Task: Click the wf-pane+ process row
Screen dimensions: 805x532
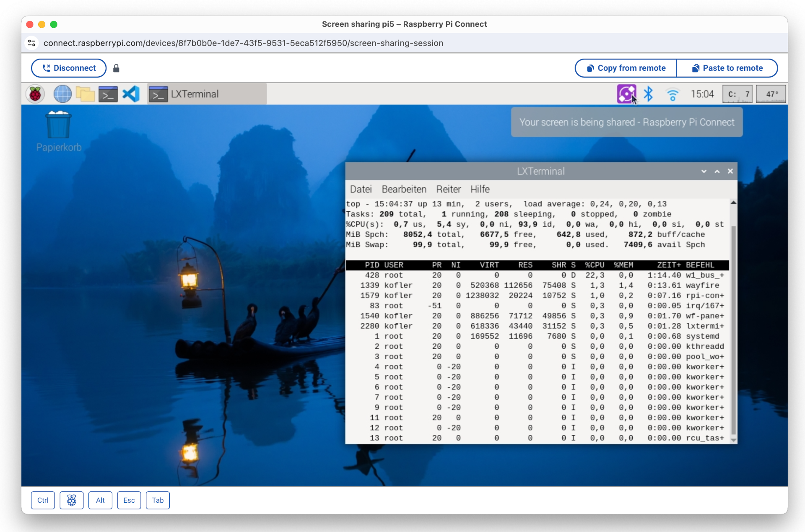Action: pyautogui.click(x=537, y=316)
